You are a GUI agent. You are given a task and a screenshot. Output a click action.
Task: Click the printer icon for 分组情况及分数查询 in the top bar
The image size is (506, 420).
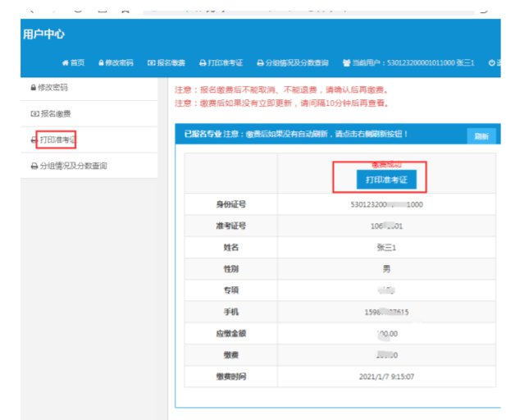click(260, 63)
